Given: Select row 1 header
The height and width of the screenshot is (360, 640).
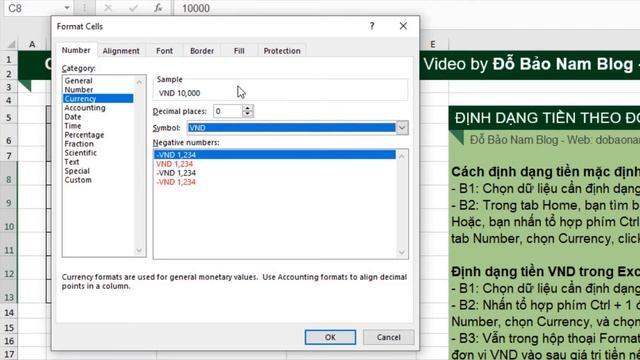Looking at the screenshot, I should [x=9, y=60].
